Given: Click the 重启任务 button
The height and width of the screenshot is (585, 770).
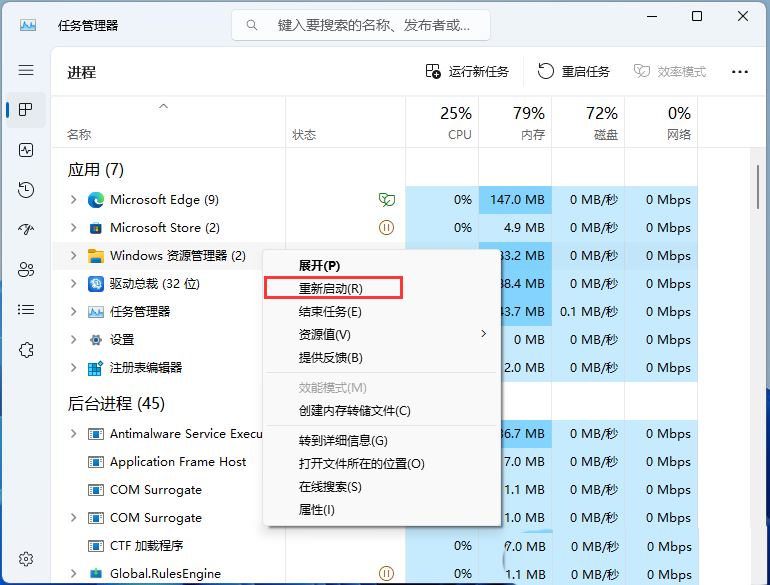Looking at the screenshot, I should 574,72.
